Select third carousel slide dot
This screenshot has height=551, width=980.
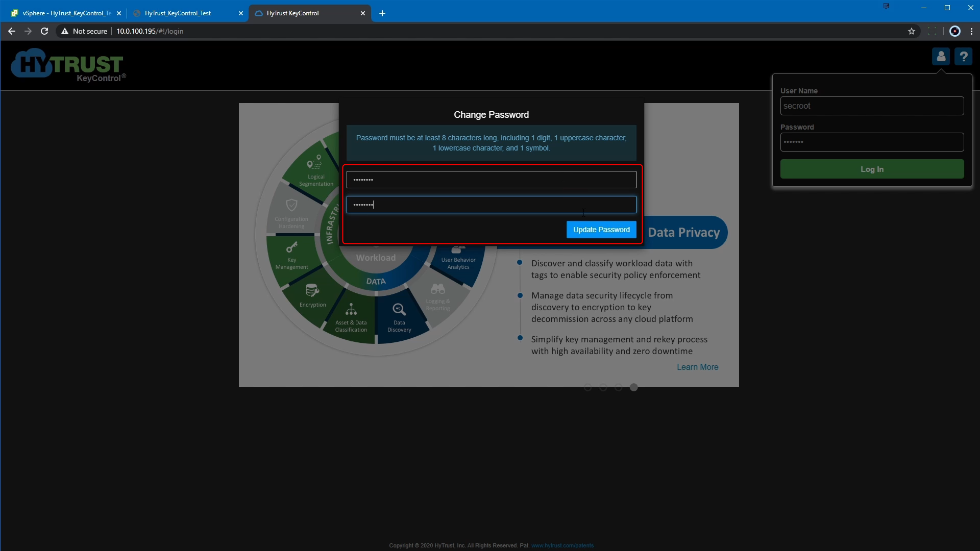click(x=618, y=387)
